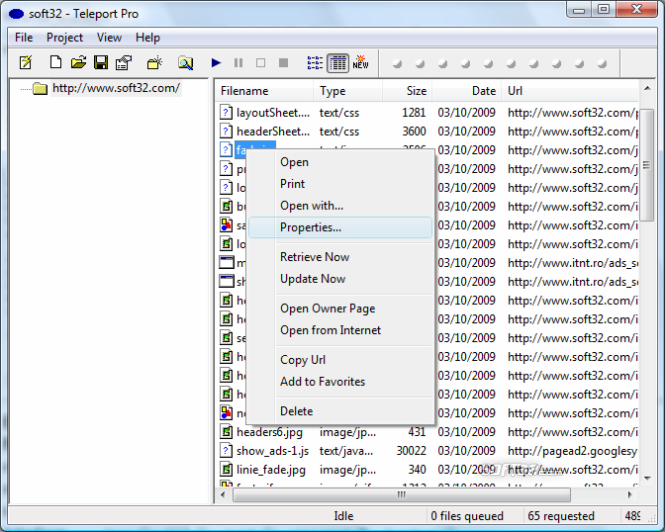Maximize the Teleport Pro window

(604, 9)
